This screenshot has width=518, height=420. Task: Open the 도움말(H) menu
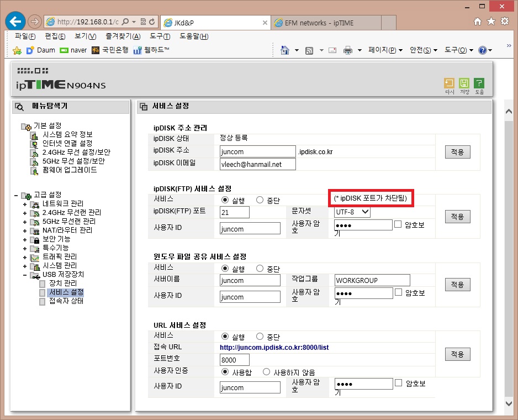[x=194, y=36]
